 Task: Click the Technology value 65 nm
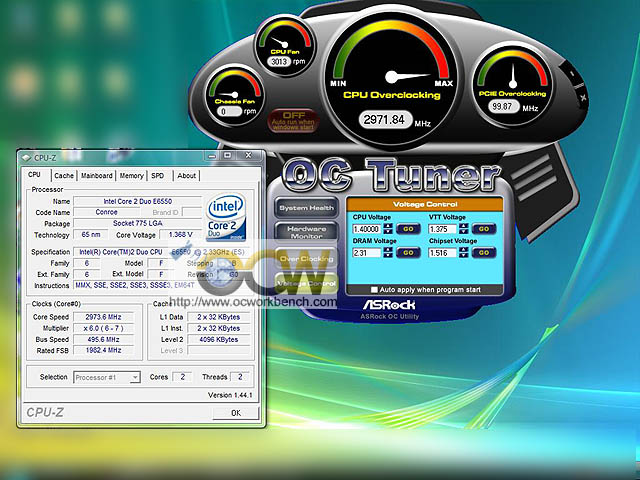[91, 235]
